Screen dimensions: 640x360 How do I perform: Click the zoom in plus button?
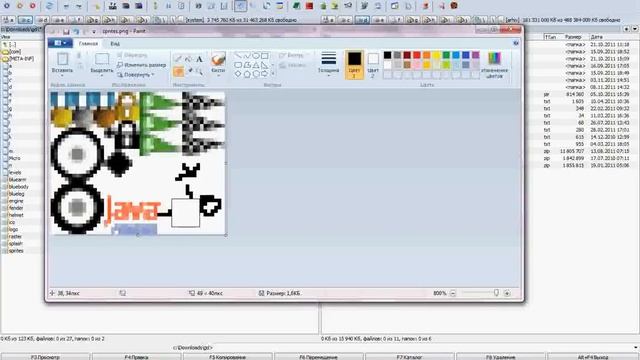507,293
